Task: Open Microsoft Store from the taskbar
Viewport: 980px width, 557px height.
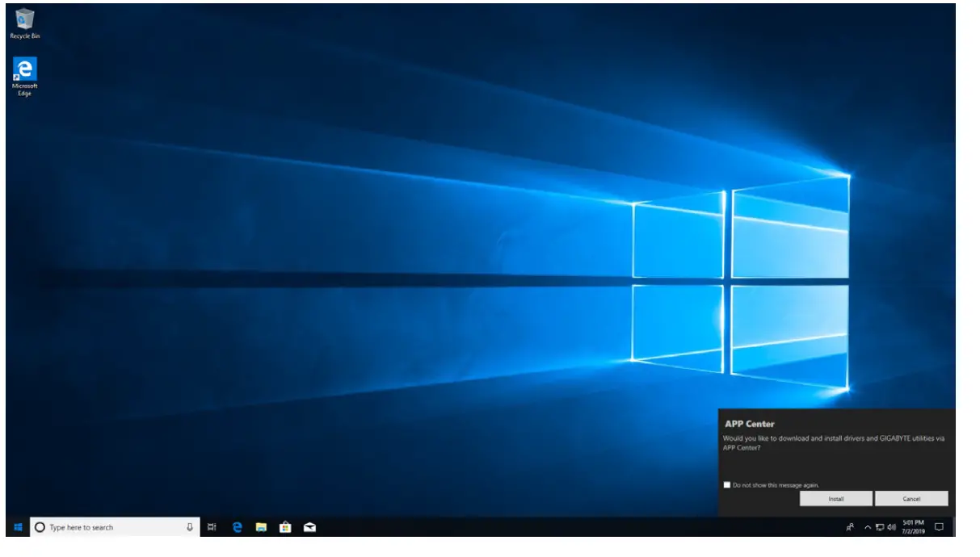Action: click(x=285, y=527)
